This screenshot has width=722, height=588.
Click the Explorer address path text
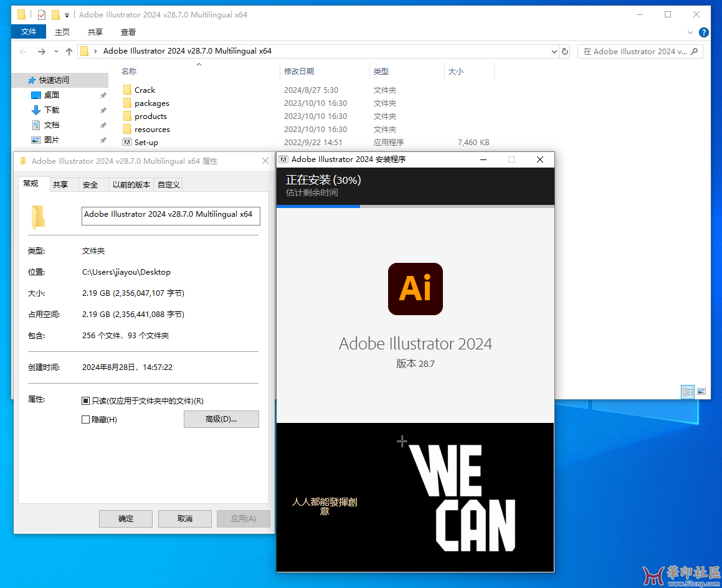coord(188,51)
